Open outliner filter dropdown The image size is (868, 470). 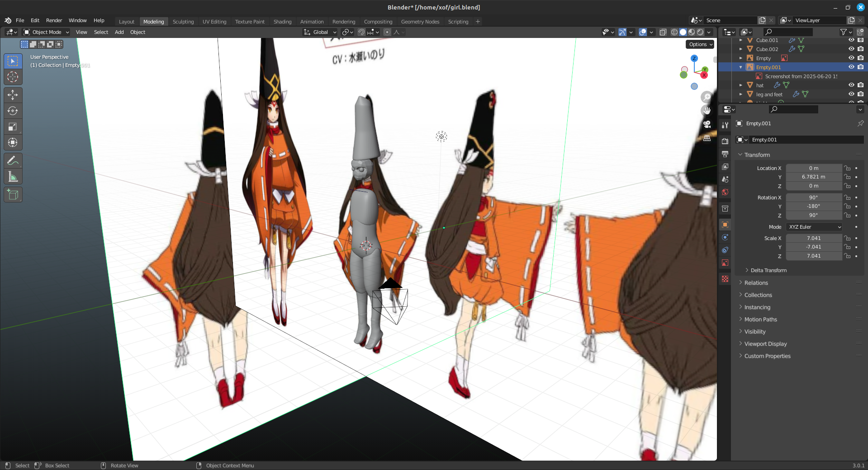[846, 32]
